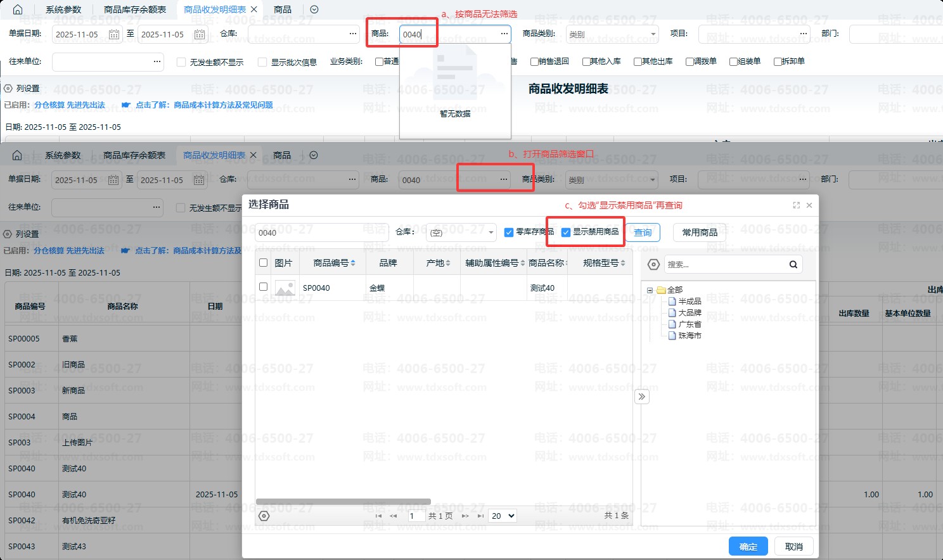Uncheck the 显示禁用商品 checkbox
The image size is (943, 560).
click(x=566, y=232)
